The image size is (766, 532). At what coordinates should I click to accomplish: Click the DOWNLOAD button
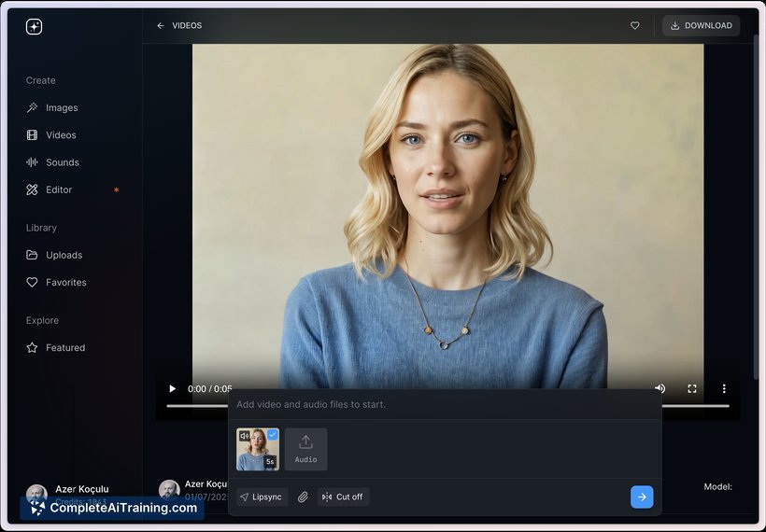pos(701,26)
